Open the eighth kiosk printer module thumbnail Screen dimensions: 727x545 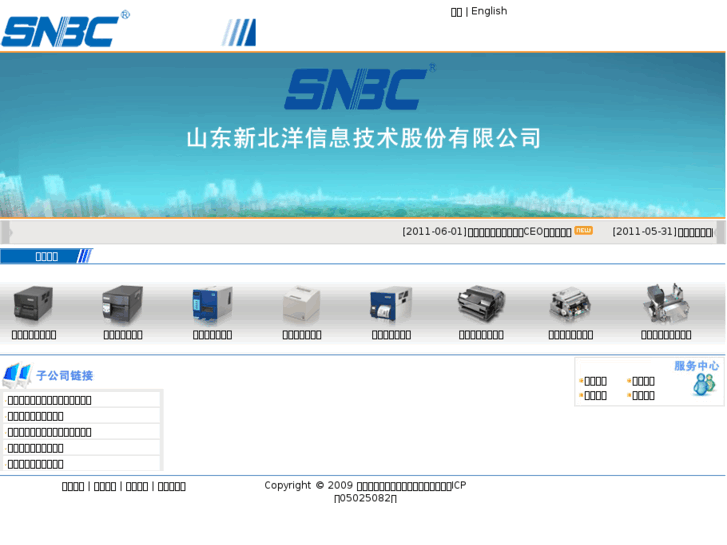pyautogui.click(x=666, y=302)
